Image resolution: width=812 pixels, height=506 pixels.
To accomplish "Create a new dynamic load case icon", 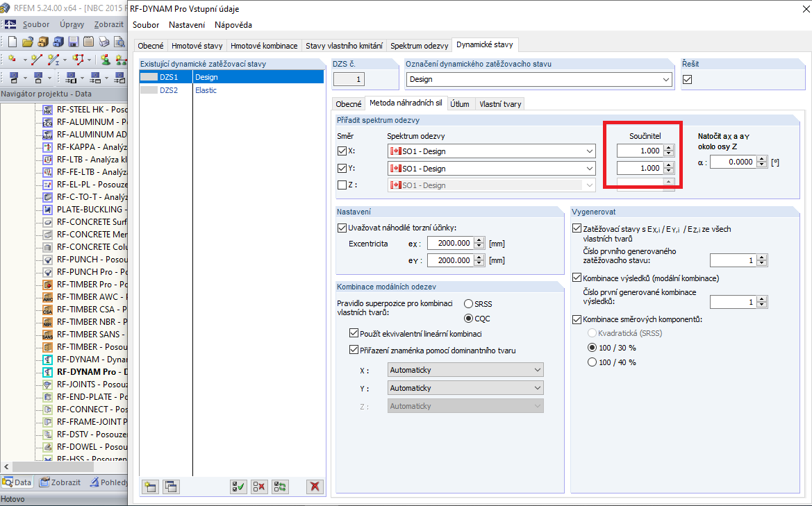I will (151, 487).
